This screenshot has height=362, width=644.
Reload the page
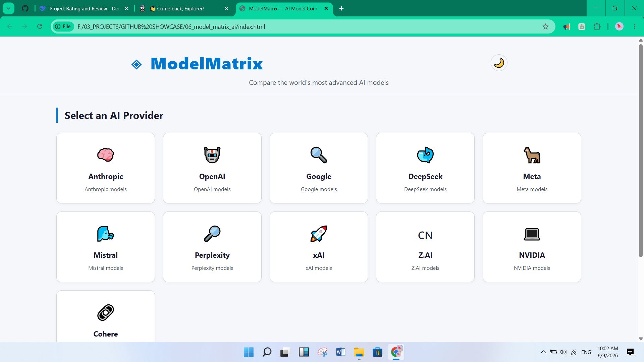[x=40, y=26]
